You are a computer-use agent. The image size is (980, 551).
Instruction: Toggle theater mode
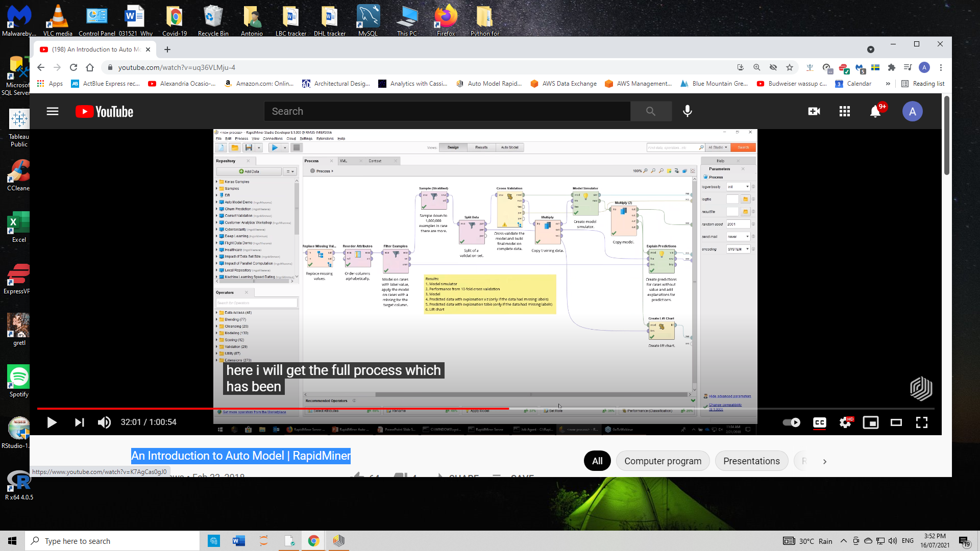coord(896,422)
